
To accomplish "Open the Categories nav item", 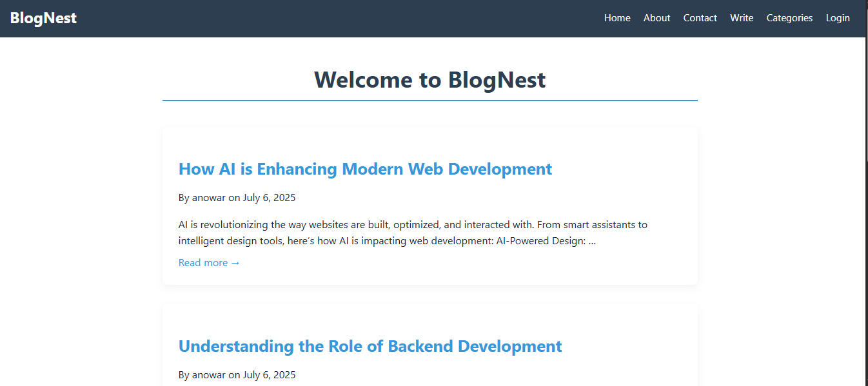I will click(789, 18).
